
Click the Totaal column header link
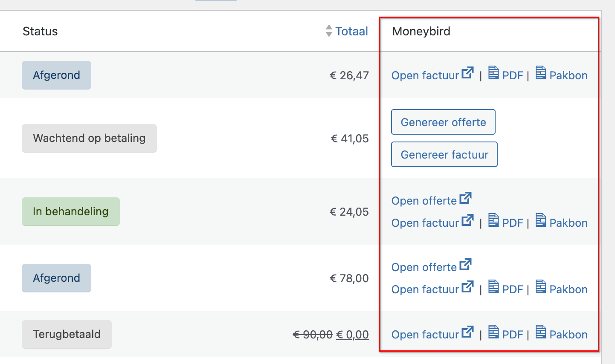click(351, 32)
